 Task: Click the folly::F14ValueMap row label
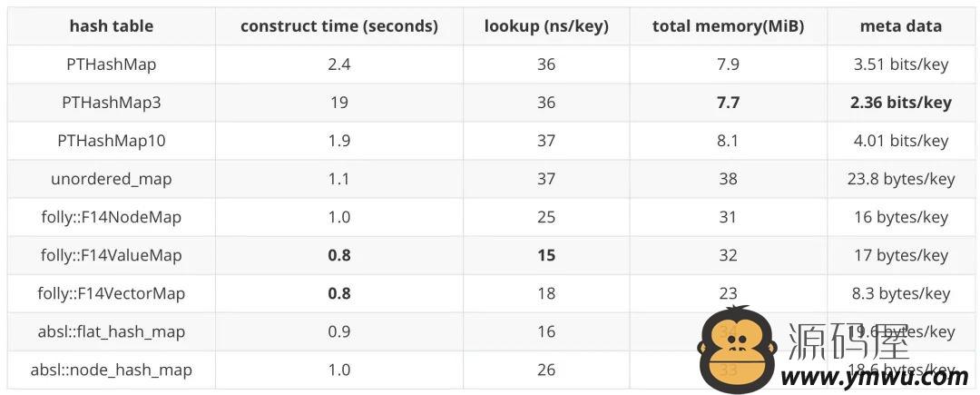[x=112, y=255]
